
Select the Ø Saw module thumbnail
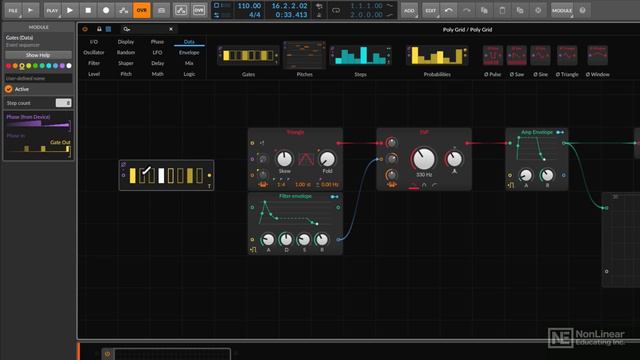517,56
